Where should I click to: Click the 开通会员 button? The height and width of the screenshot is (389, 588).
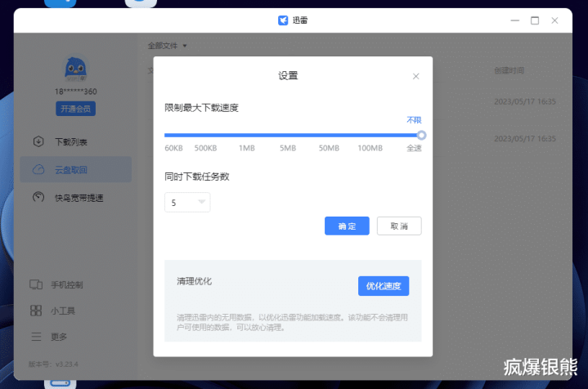pos(75,109)
